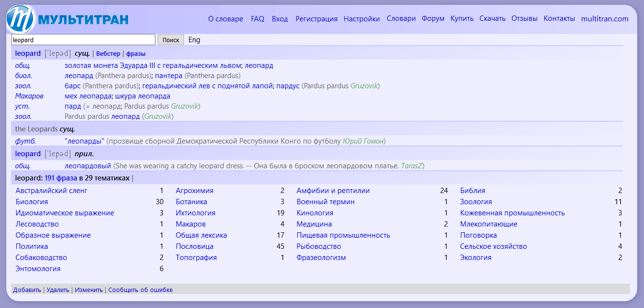Open contributor Юрий Гомон profile link
This screenshot has height=308, width=644.
363,141
